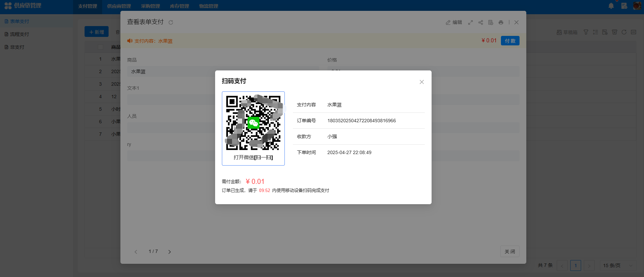Select 流程支付 in the sidebar
The width and height of the screenshot is (644, 277).
tap(19, 34)
